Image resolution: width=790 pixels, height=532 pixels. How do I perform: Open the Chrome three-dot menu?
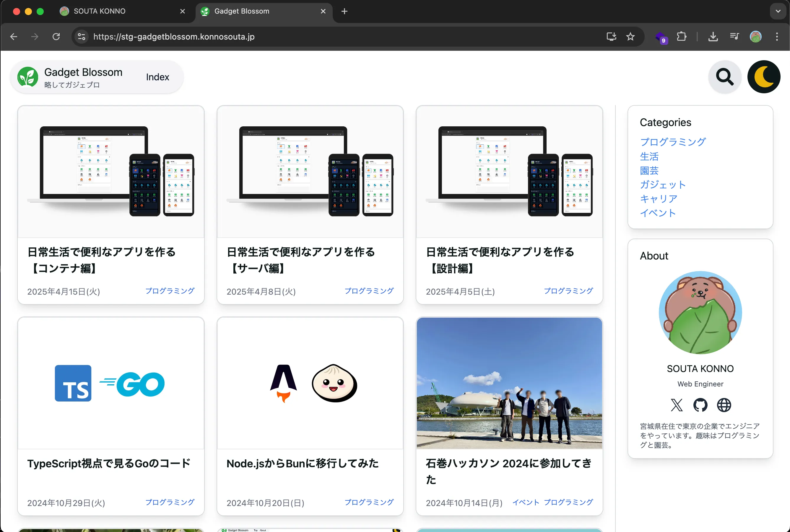(x=776, y=37)
